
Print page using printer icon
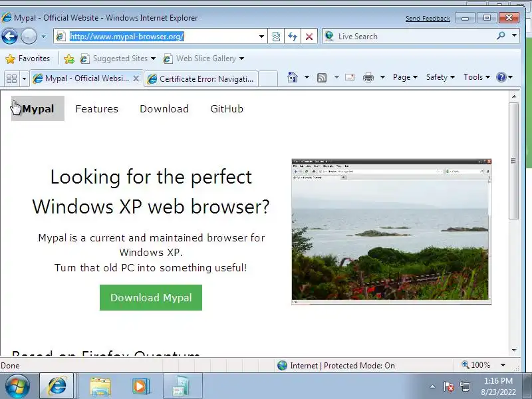(x=368, y=78)
